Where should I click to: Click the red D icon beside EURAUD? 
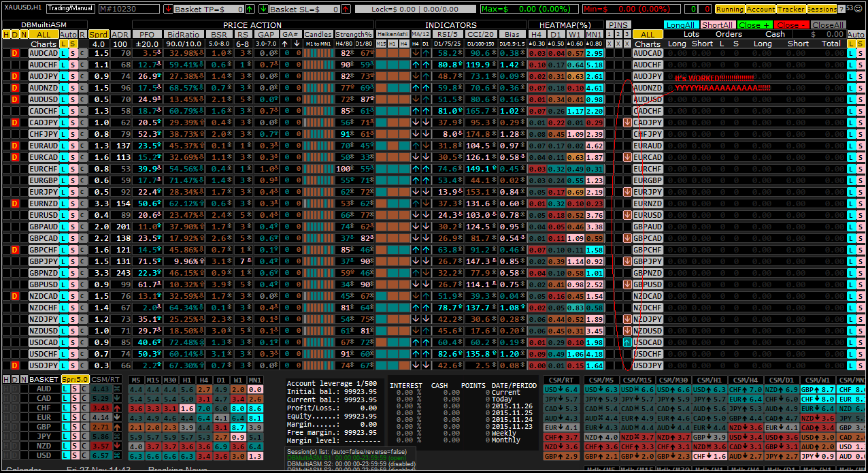15,146
